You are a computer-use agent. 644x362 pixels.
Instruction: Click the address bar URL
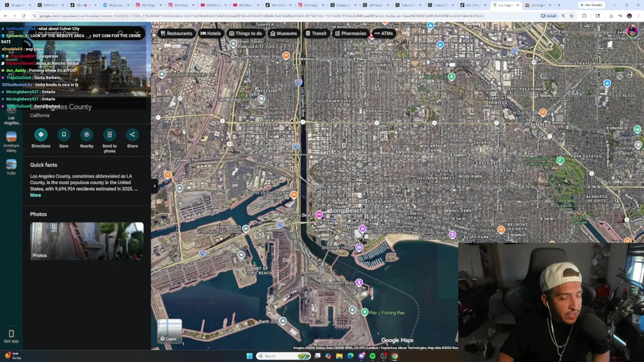coord(262,16)
